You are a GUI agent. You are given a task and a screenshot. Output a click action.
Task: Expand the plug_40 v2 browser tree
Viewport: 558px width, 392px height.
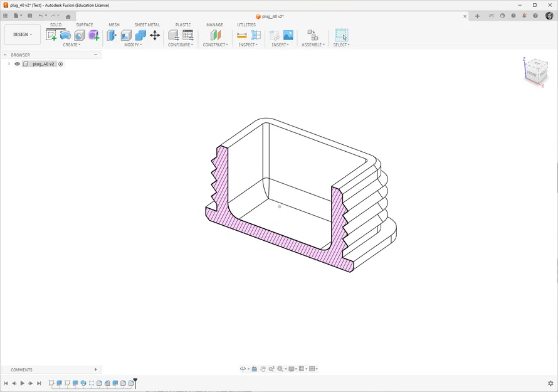(8, 63)
